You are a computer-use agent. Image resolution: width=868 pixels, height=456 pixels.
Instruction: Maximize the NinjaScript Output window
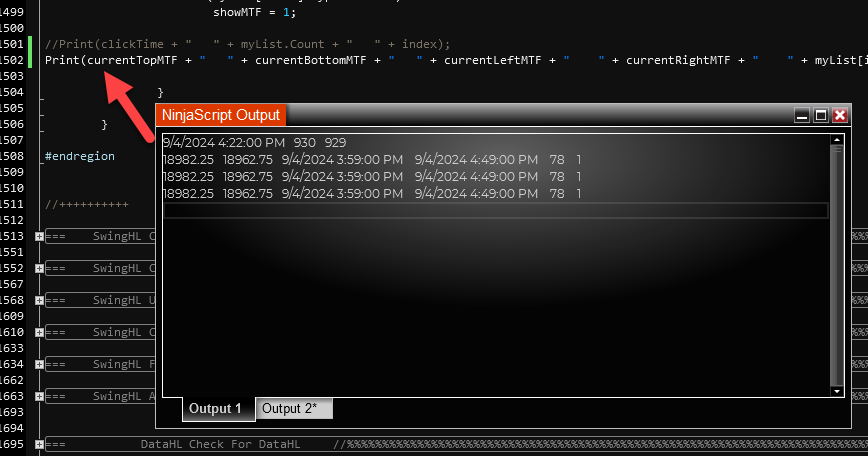(x=821, y=115)
